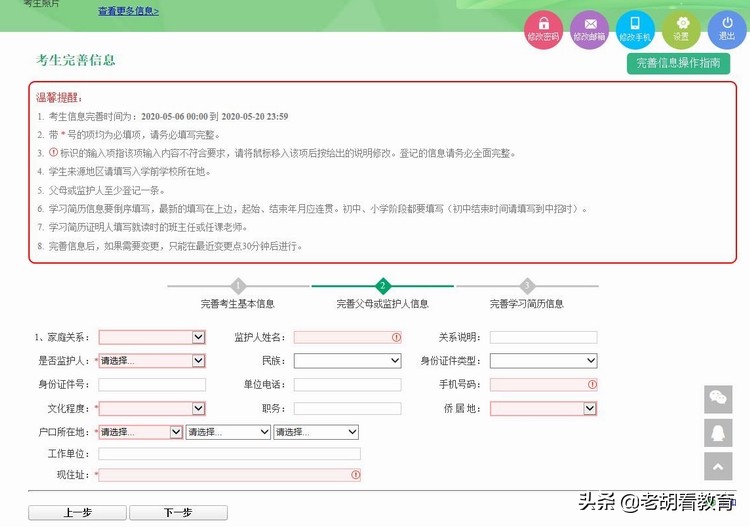Expand the 是否监护人 dropdown
The width and height of the screenshot is (750, 527).
coord(152,361)
